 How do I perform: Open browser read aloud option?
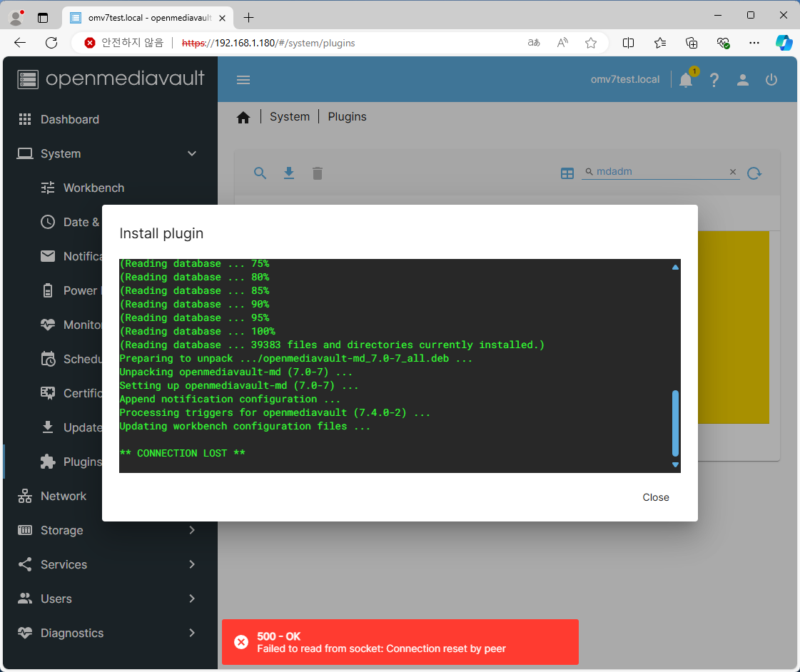click(x=562, y=43)
